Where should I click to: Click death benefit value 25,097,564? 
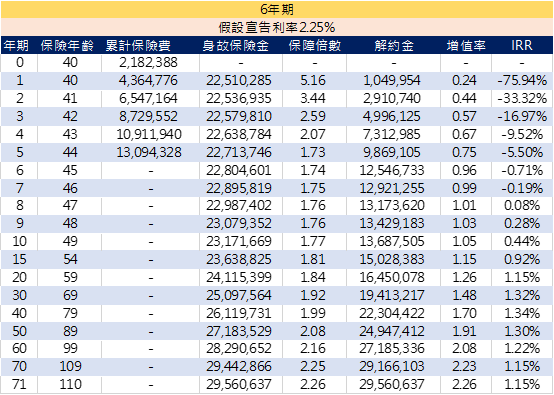(x=239, y=296)
